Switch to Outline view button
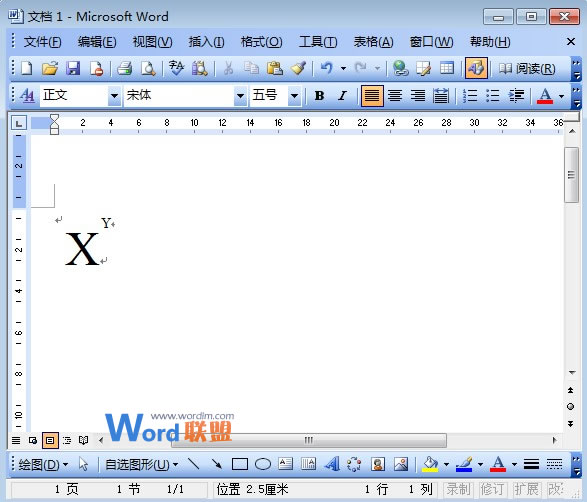 [x=67, y=440]
